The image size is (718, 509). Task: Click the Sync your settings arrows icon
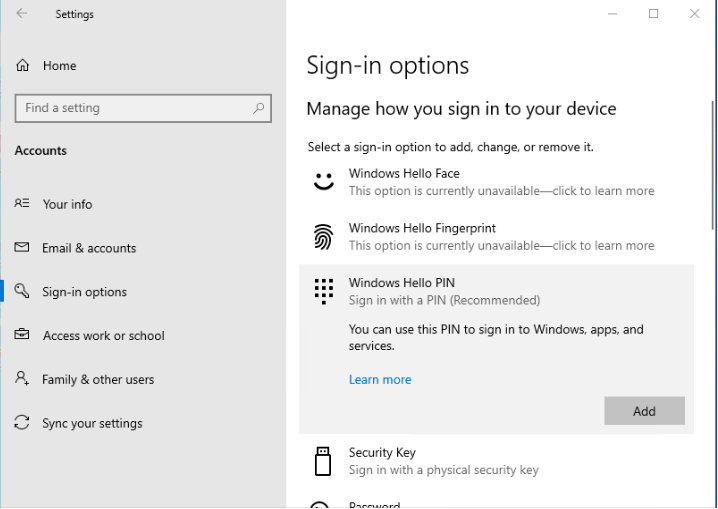point(22,422)
